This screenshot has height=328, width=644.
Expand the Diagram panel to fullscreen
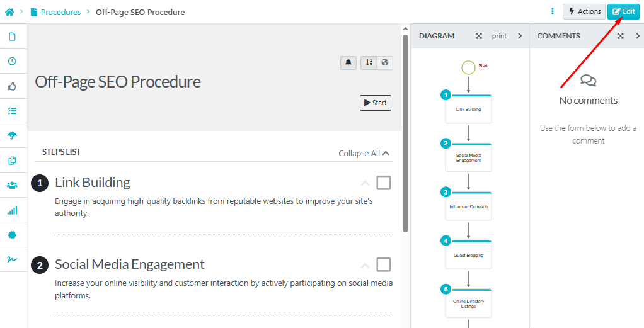[x=478, y=36]
